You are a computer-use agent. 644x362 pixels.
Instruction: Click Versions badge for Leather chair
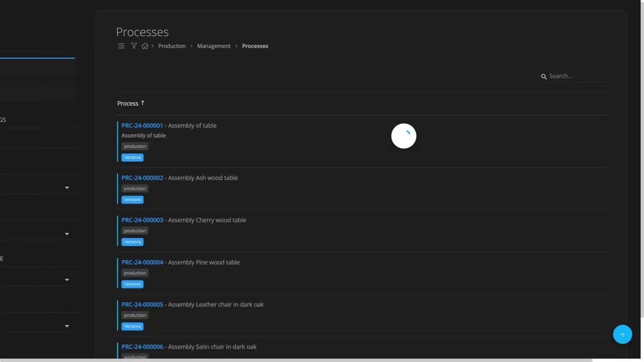click(x=132, y=326)
